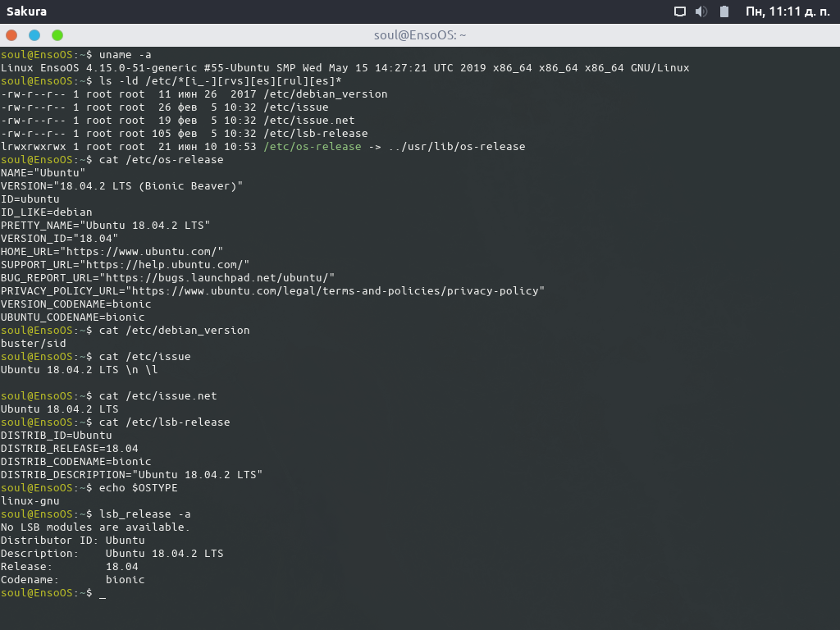
Task: Click the ID=ubuntu line
Action: click(30, 199)
